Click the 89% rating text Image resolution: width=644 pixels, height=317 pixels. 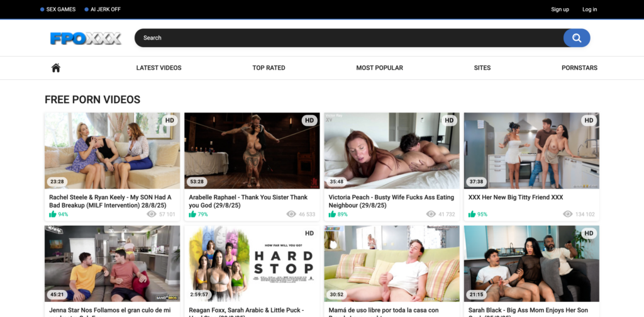[343, 214]
